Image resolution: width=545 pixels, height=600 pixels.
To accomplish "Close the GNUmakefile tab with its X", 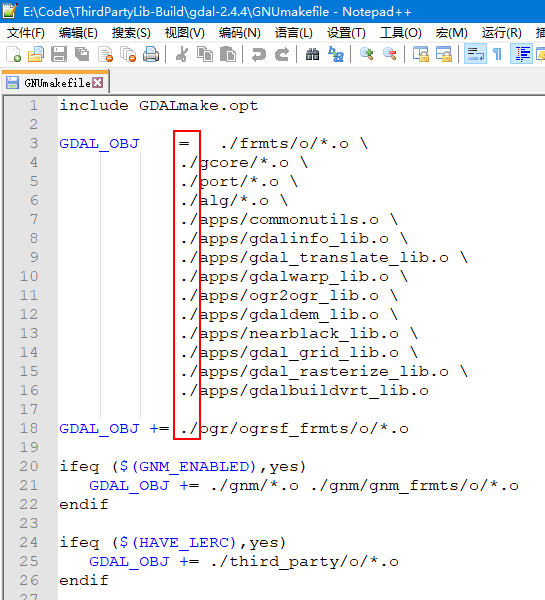I will coord(98,83).
